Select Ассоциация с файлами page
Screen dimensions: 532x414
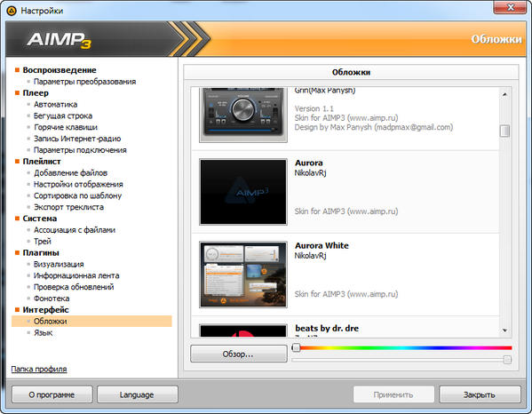pos(75,230)
